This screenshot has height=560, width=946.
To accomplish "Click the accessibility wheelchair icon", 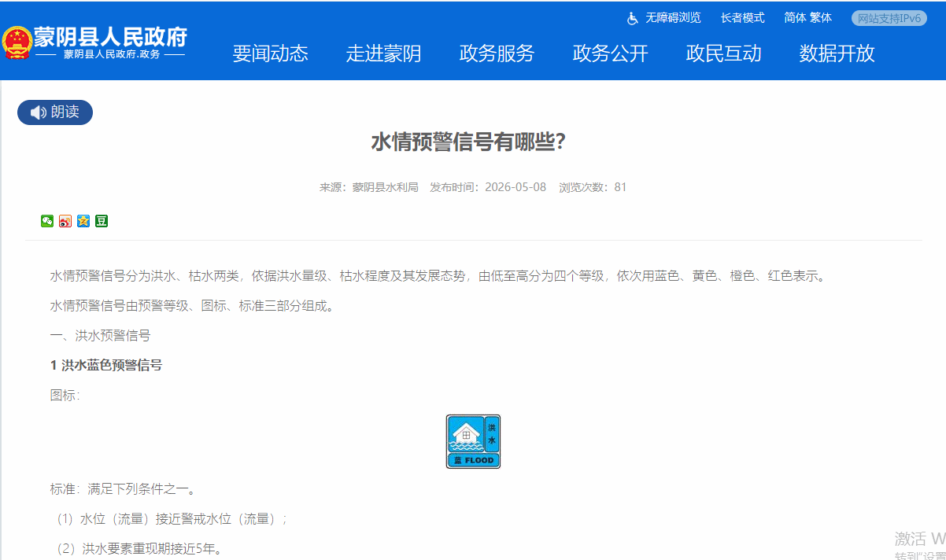I will pos(633,18).
